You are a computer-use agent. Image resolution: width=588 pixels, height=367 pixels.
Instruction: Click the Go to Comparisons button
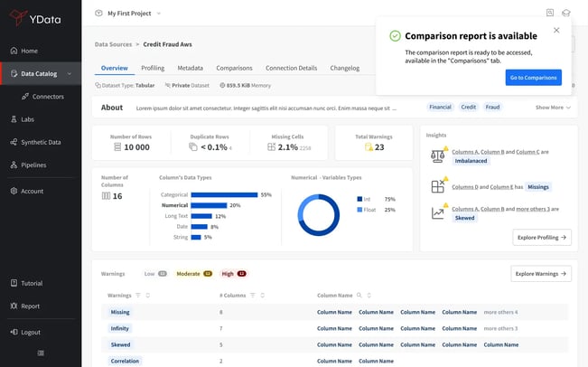tap(533, 78)
